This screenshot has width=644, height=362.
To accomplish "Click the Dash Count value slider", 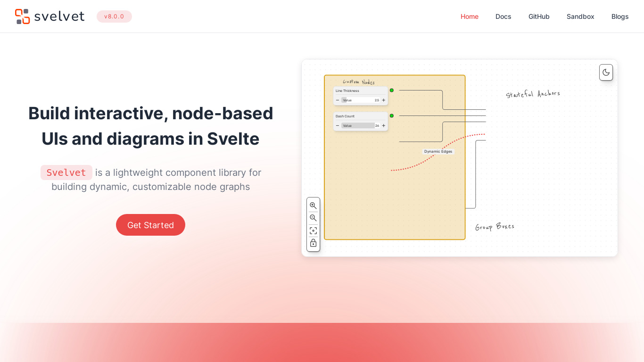I will [361, 125].
